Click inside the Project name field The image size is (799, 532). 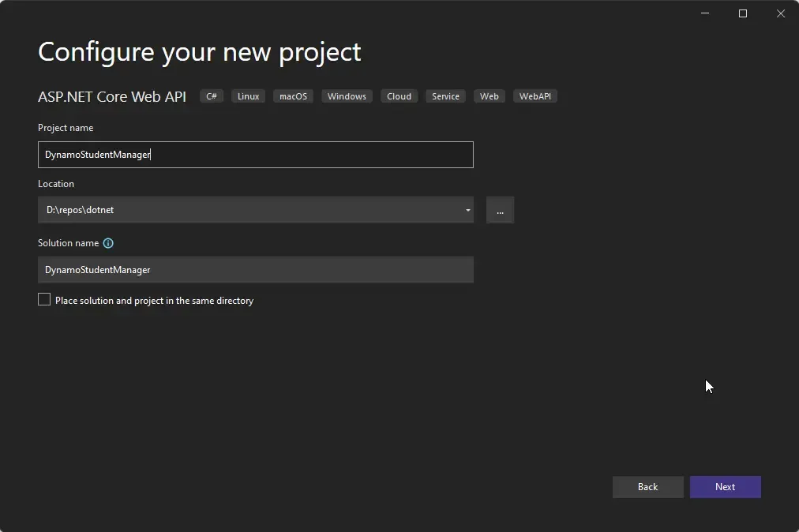[x=255, y=154]
